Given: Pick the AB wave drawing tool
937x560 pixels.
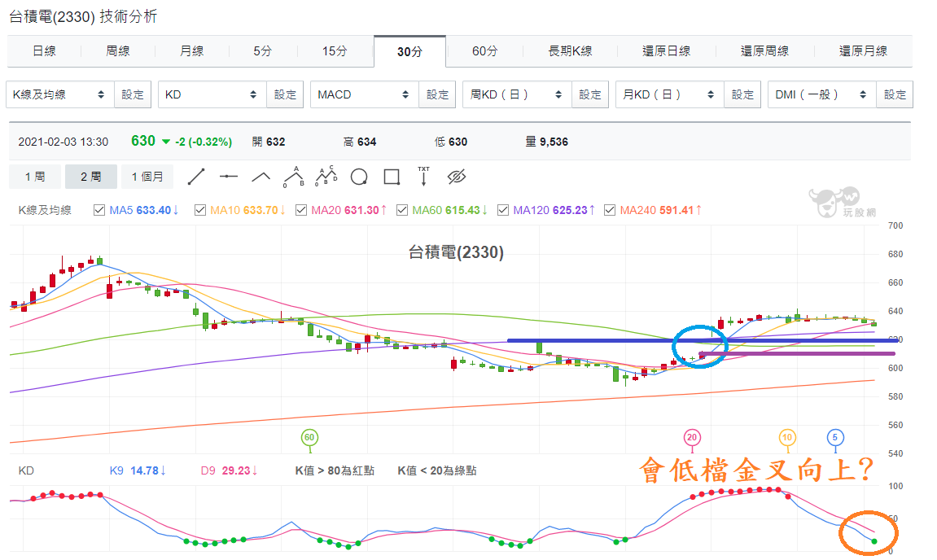Looking at the screenshot, I should pos(293,177).
